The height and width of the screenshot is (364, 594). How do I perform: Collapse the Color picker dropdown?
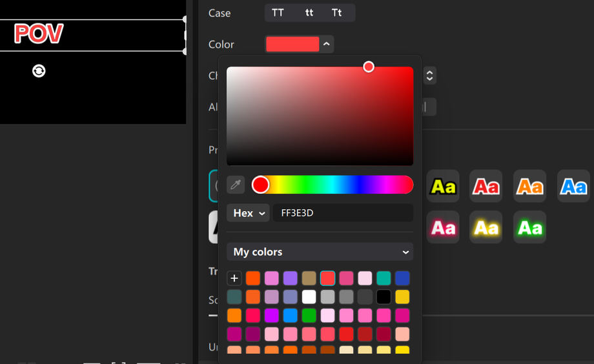[x=327, y=44]
